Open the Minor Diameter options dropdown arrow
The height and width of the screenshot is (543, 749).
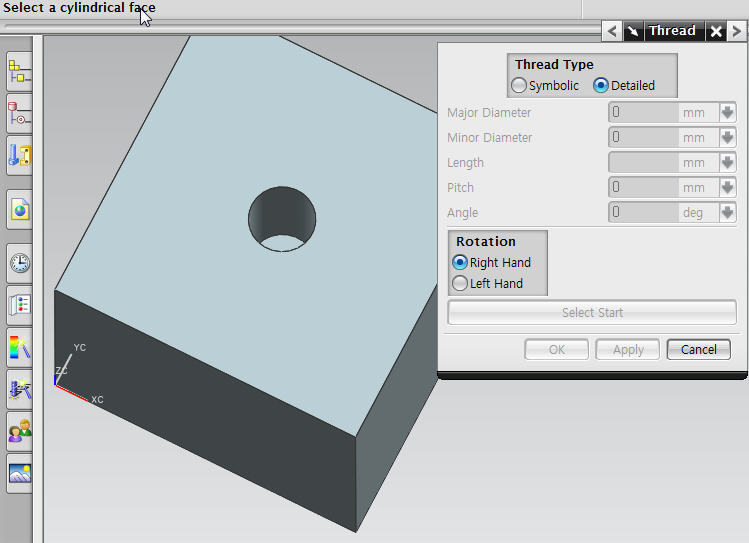pyautogui.click(x=728, y=138)
